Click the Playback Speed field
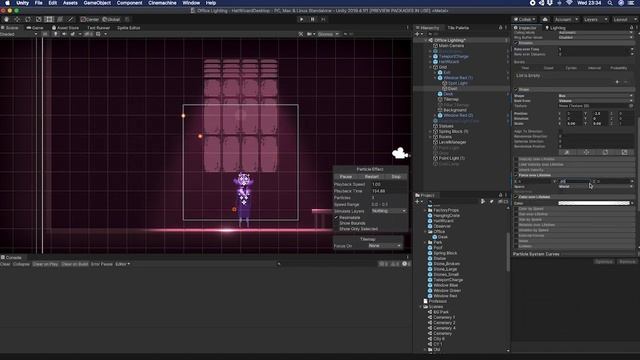The image size is (640, 360). pos(389,184)
